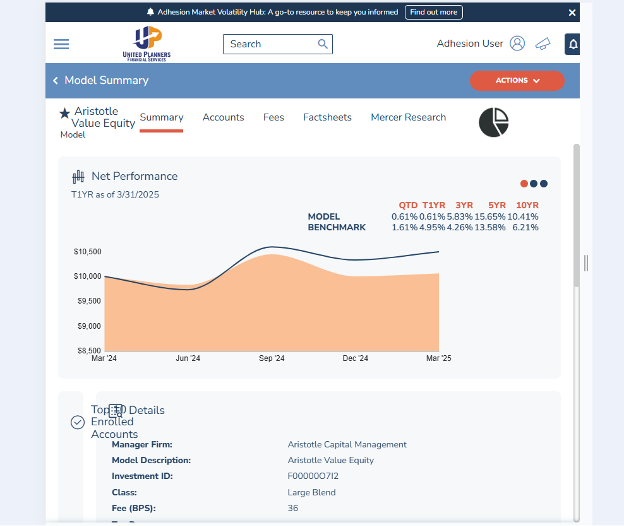
Task: Click the United Planners logo
Action: pos(146,44)
